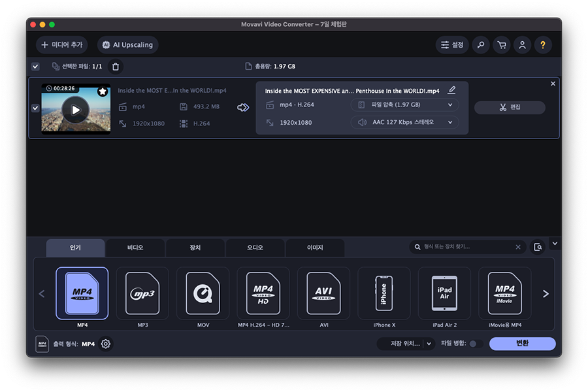Switch to the Devices (장치) tab
588x392 pixels.
(x=195, y=248)
